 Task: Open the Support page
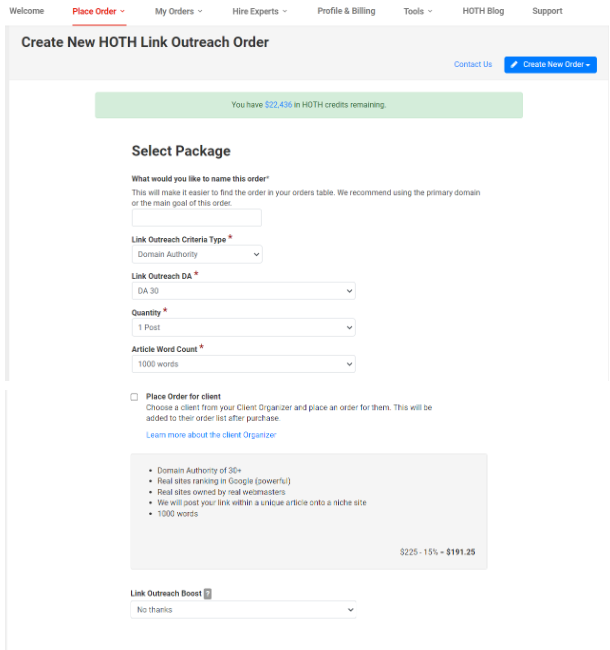point(547,11)
